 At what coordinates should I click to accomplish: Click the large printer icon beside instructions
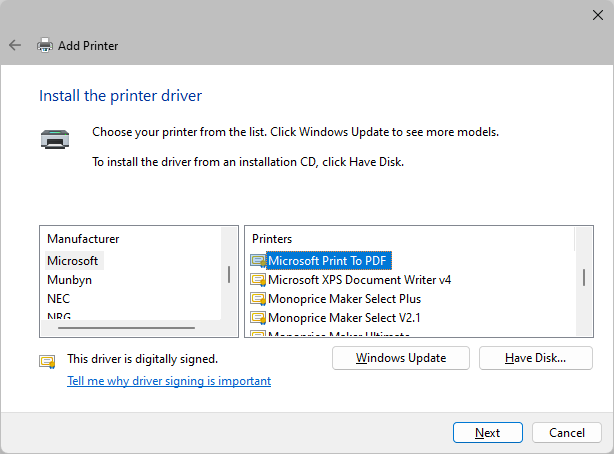pos(55,139)
